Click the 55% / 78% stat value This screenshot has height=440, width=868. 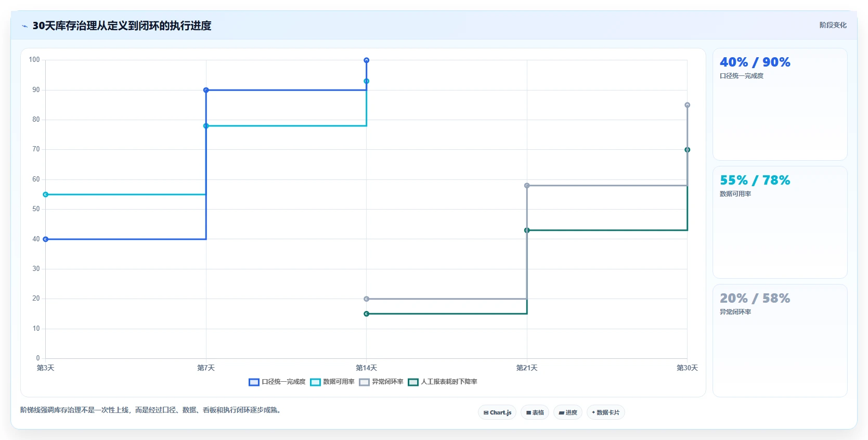(x=755, y=180)
